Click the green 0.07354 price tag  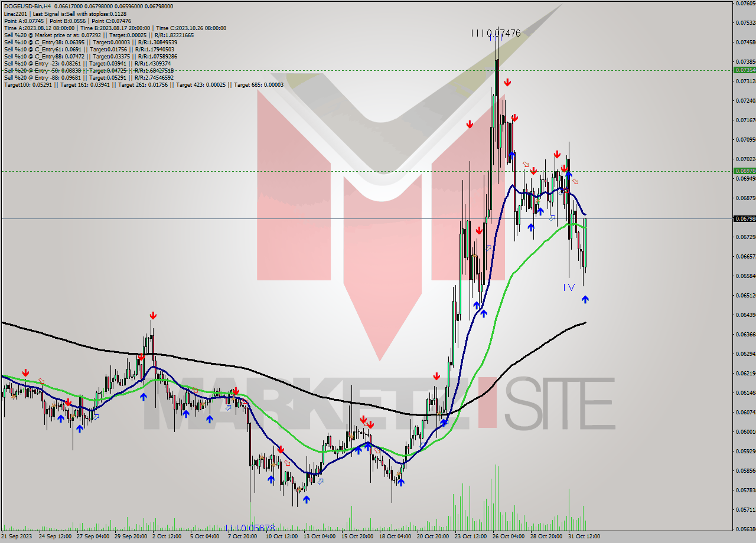click(745, 70)
